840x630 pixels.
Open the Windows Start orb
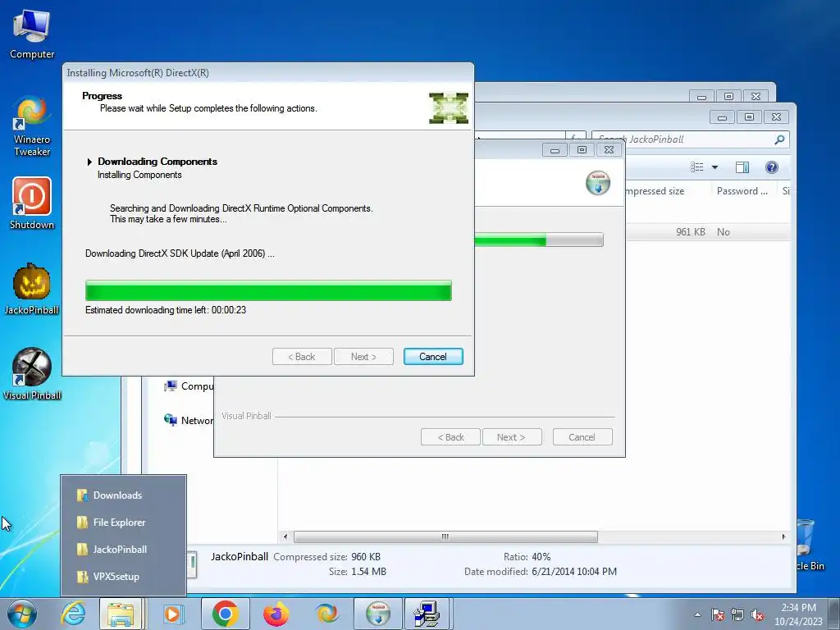click(21, 614)
